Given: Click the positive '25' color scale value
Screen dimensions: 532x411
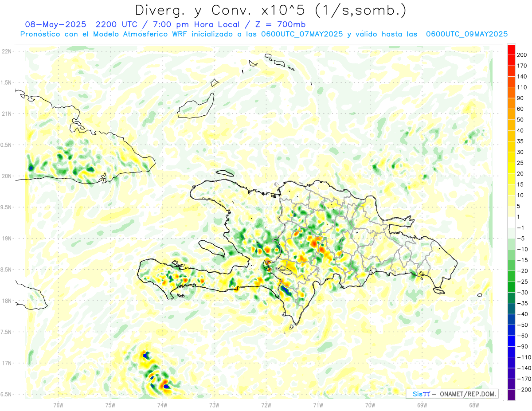Looking at the screenshot, I should [520, 163].
